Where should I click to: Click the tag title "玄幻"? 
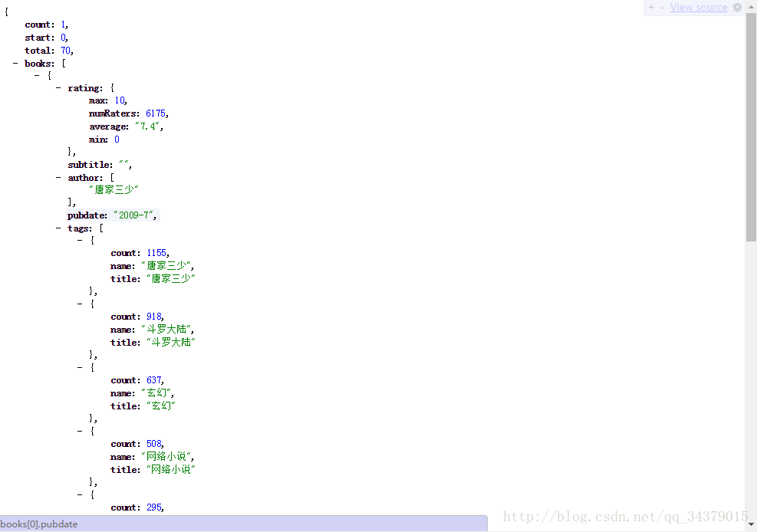click(x=161, y=406)
